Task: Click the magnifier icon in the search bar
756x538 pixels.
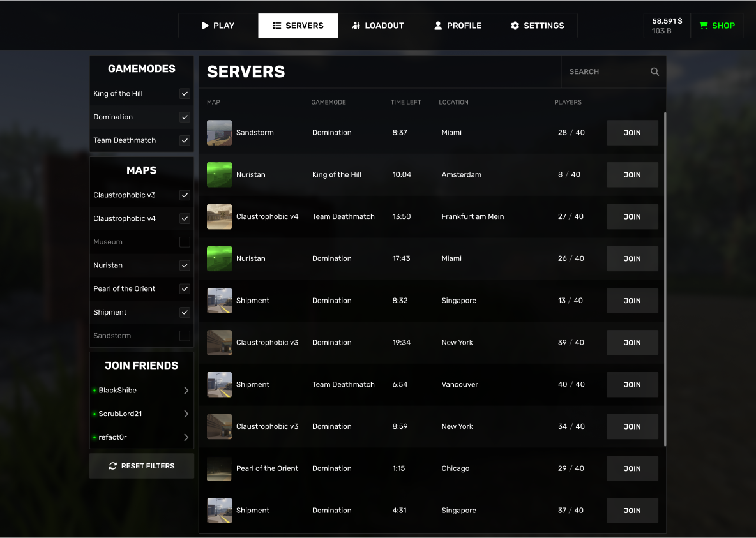Action: click(x=654, y=71)
